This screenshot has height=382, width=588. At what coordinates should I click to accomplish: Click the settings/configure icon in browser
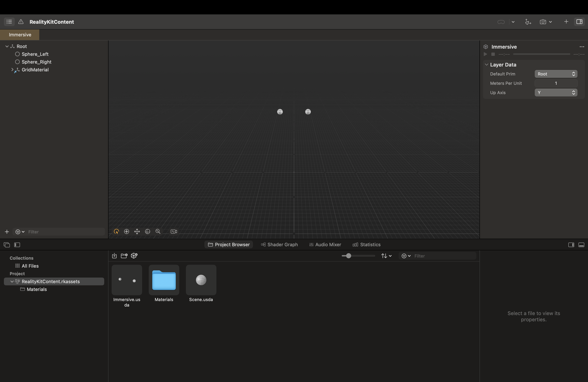403,256
